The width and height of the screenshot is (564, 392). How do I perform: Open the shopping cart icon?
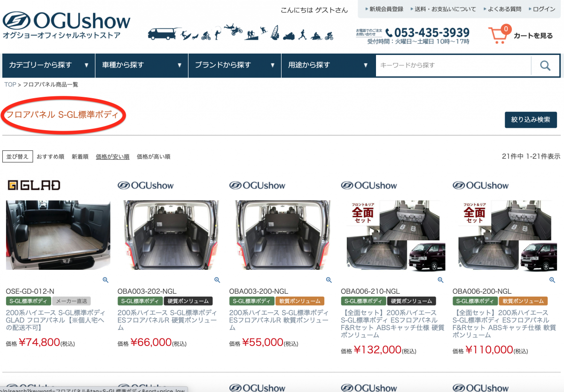pos(500,34)
